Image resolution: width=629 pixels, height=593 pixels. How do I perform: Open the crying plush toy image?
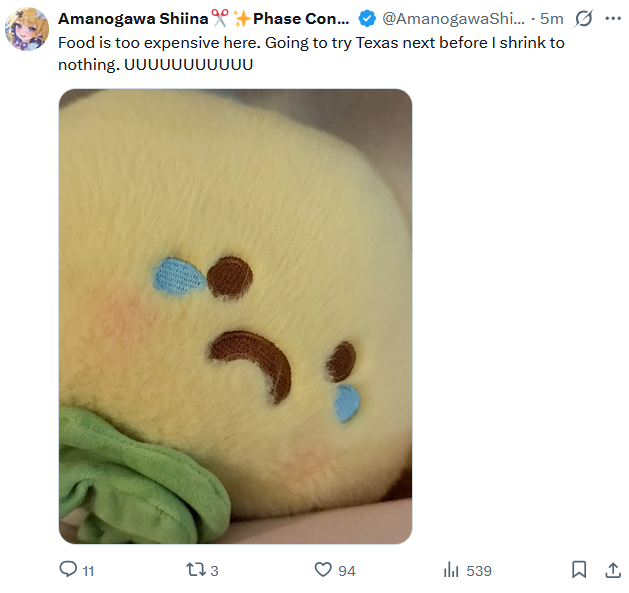point(235,316)
